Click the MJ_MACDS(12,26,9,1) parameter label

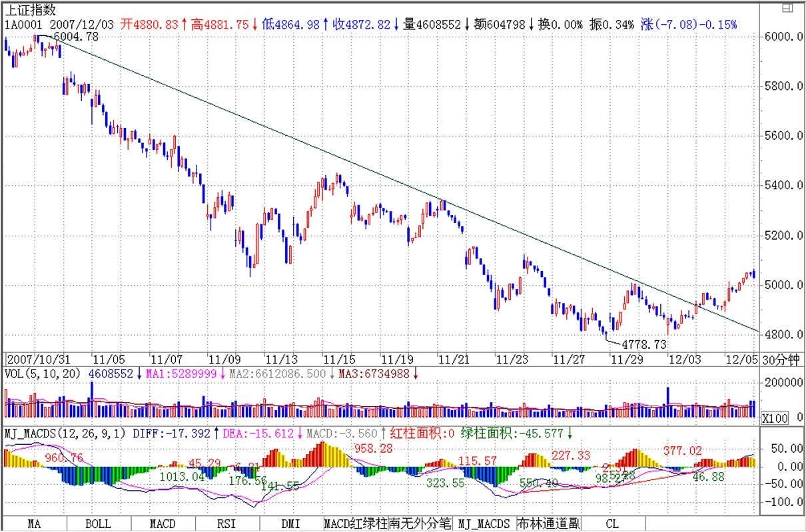[x=65, y=433]
